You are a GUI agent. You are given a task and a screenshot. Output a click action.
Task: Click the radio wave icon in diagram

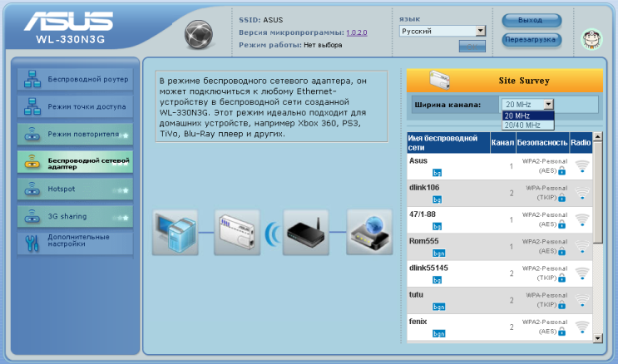(x=272, y=234)
